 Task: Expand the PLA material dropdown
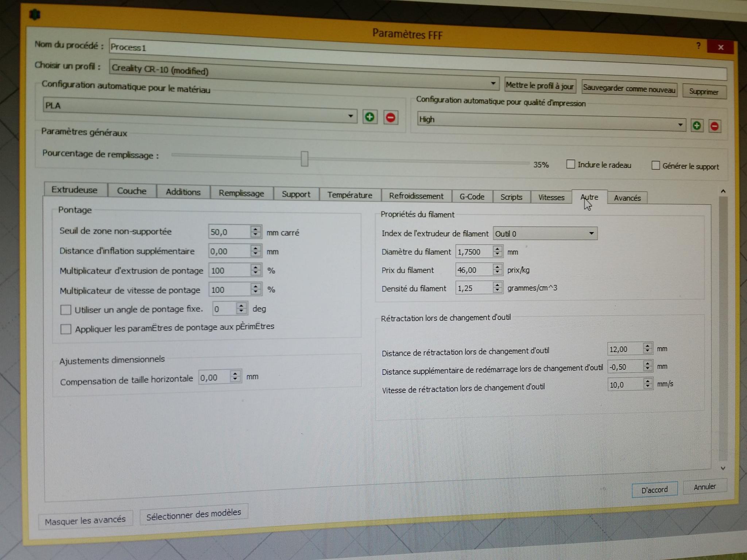click(350, 116)
